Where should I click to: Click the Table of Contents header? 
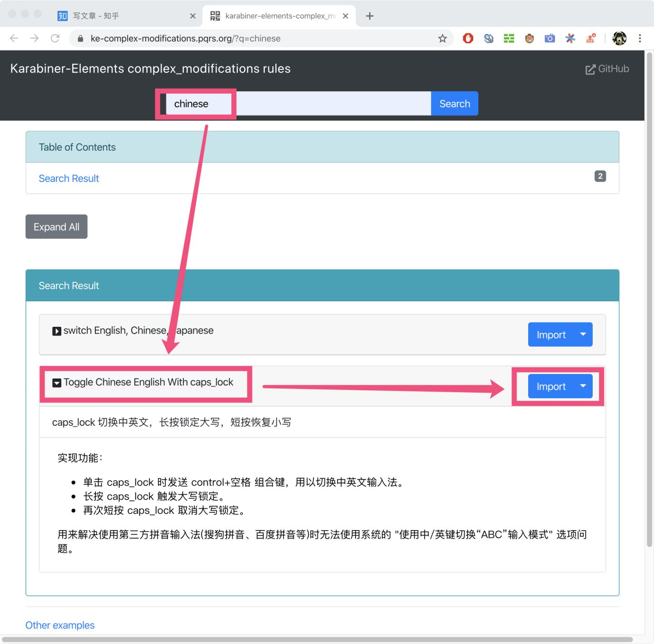pyautogui.click(x=322, y=147)
